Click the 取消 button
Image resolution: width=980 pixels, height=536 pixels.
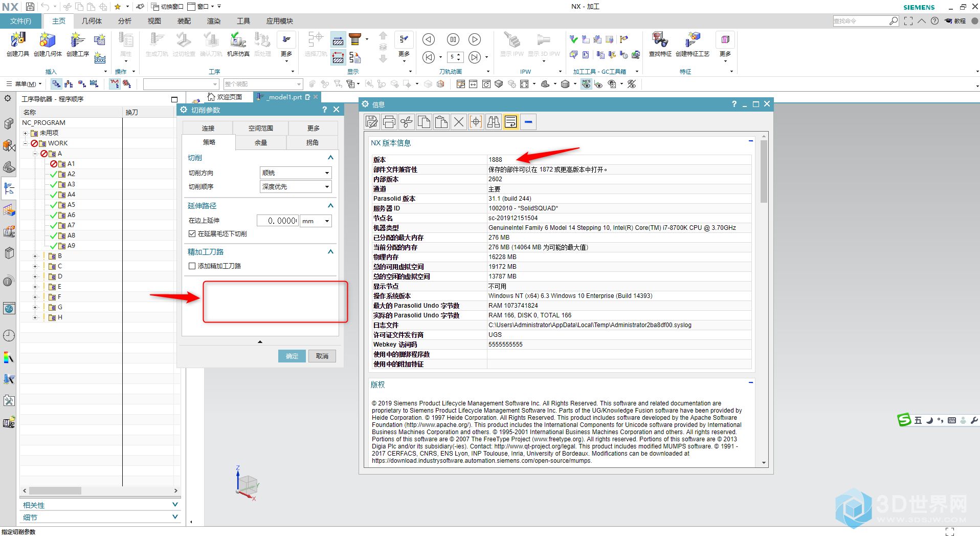322,356
